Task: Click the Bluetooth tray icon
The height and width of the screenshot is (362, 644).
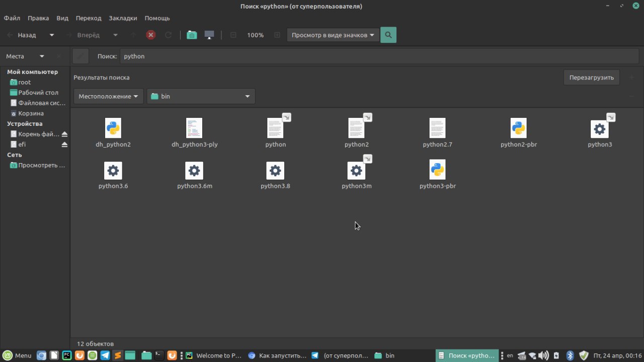Action: (570, 355)
